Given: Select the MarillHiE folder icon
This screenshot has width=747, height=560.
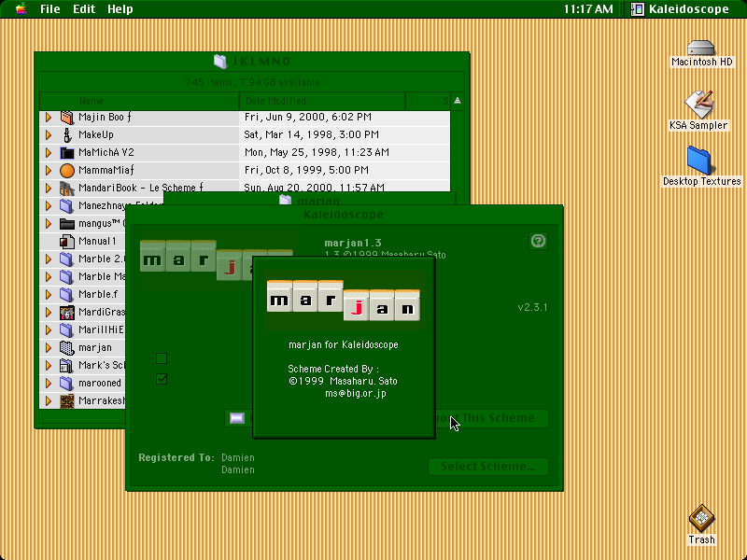Looking at the screenshot, I should [x=67, y=330].
